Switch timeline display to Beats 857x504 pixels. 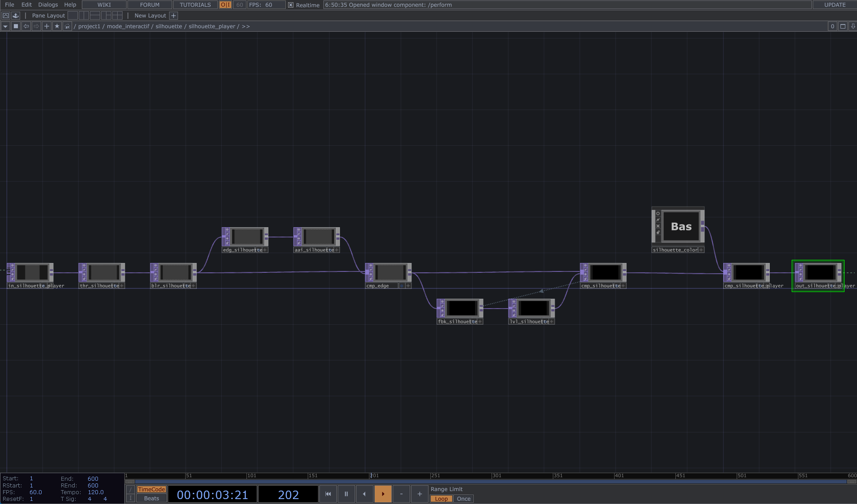click(x=151, y=498)
